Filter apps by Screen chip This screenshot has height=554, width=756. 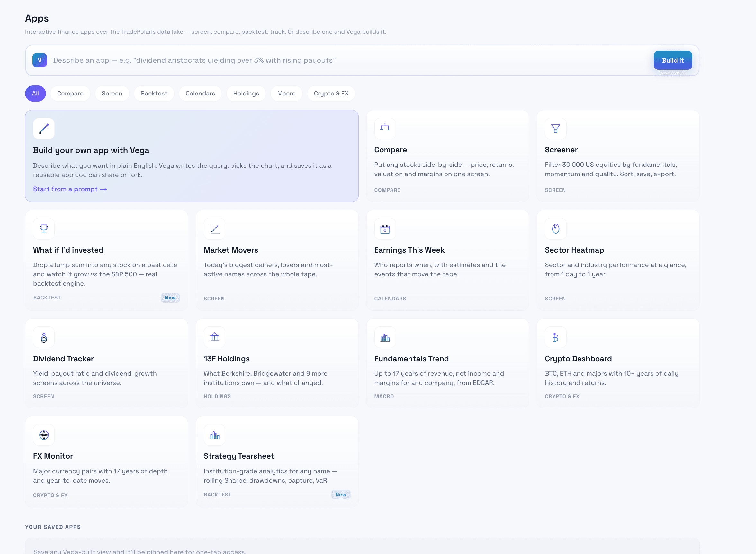pos(112,94)
